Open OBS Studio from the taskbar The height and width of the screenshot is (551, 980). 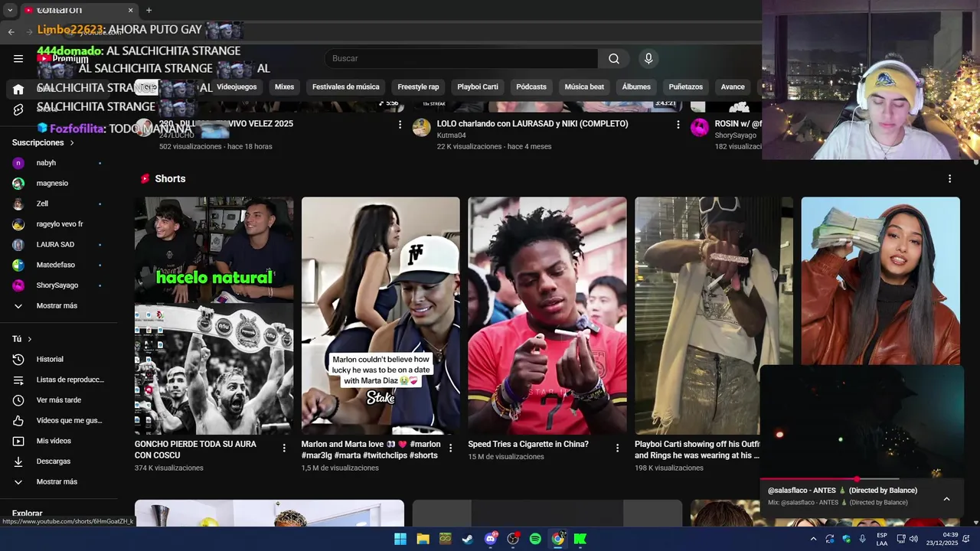coord(513,539)
